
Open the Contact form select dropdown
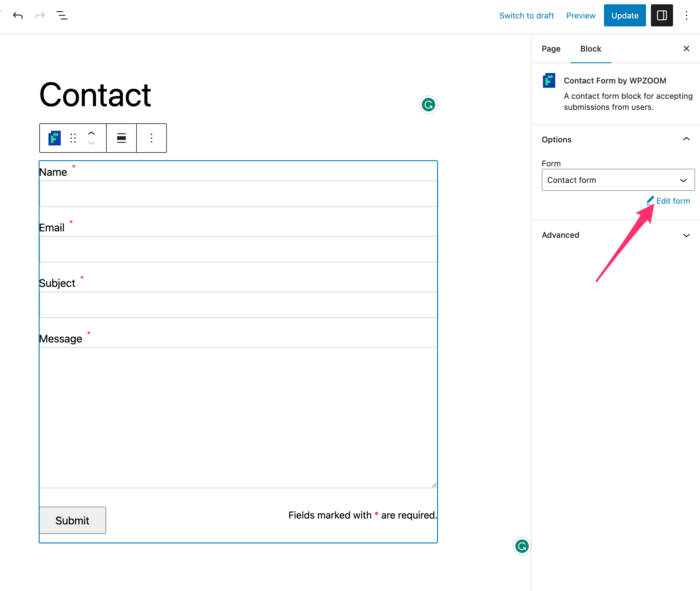pyautogui.click(x=618, y=180)
